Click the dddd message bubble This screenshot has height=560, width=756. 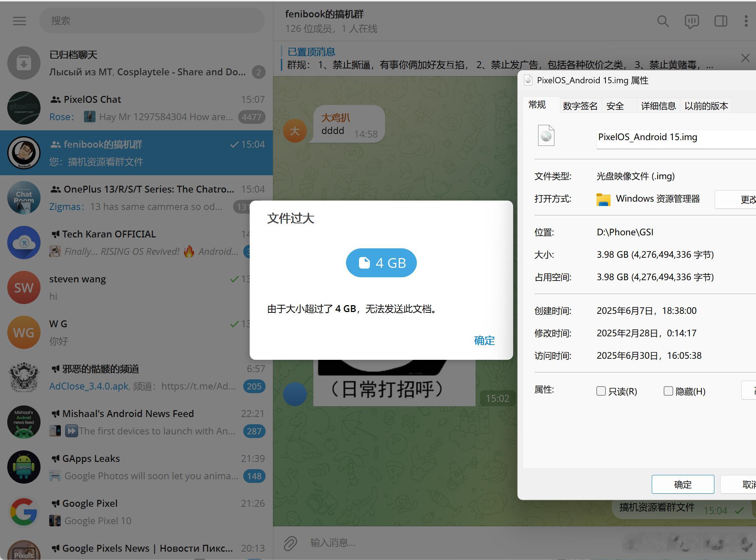349,124
